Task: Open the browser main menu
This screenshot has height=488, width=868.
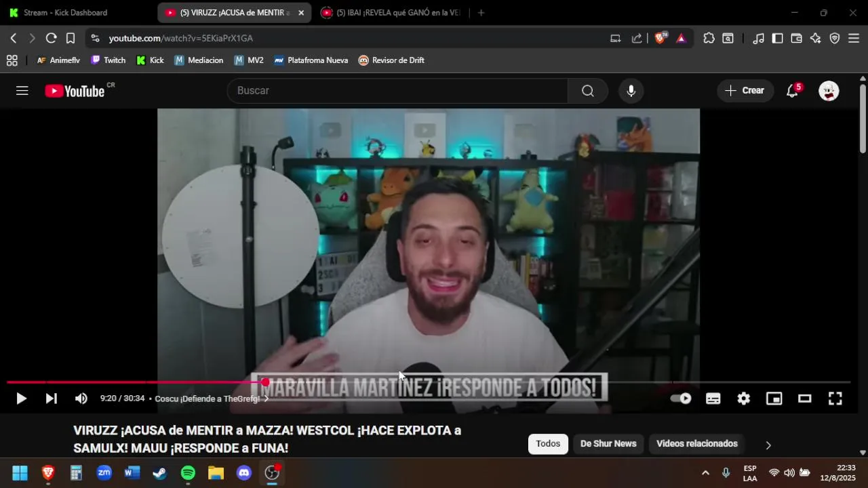Action: (x=854, y=39)
